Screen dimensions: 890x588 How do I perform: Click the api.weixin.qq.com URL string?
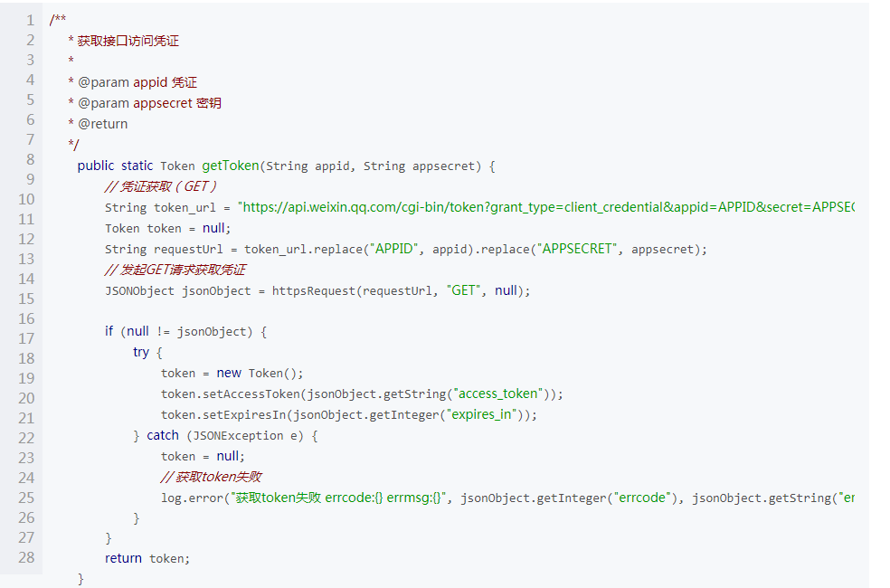(546, 207)
